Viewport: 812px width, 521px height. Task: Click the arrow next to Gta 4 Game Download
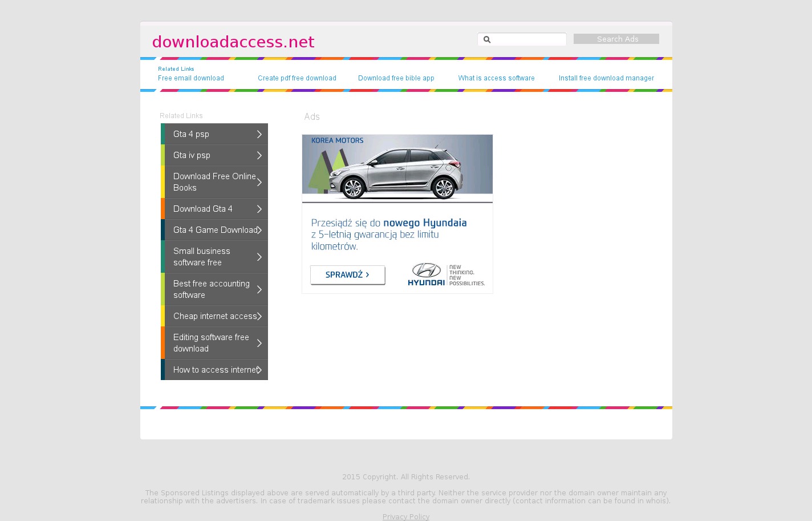tap(259, 230)
